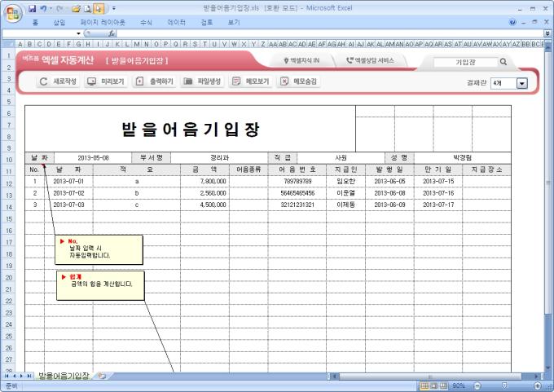Select position cell 사원

coord(341,158)
